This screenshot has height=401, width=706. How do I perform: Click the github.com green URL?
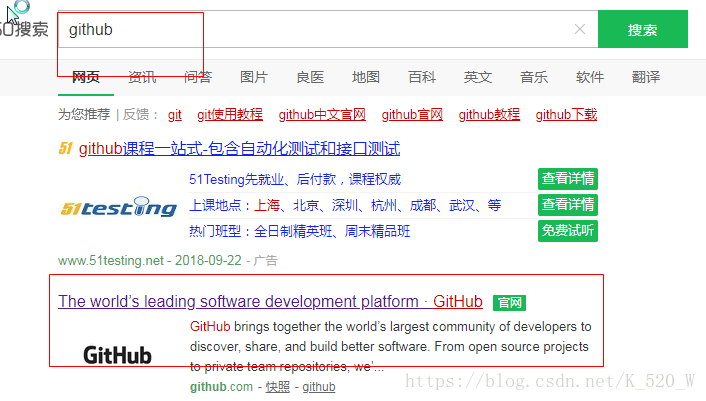(221, 387)
